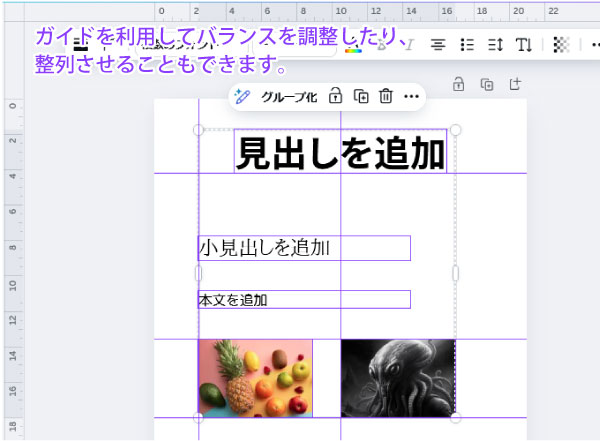Lock the page using page lock icon
The width and height of the screenshot is (600, 441).
coord(458,84)
